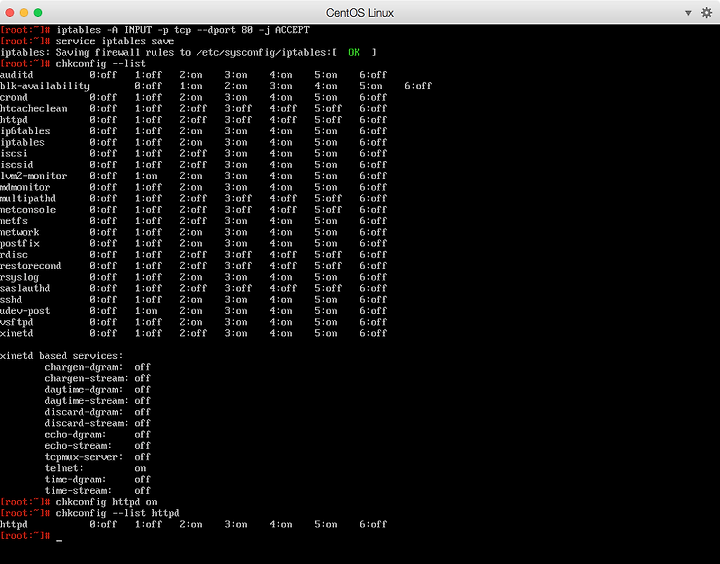Click the green 'OK' status text

coord(354,52)
